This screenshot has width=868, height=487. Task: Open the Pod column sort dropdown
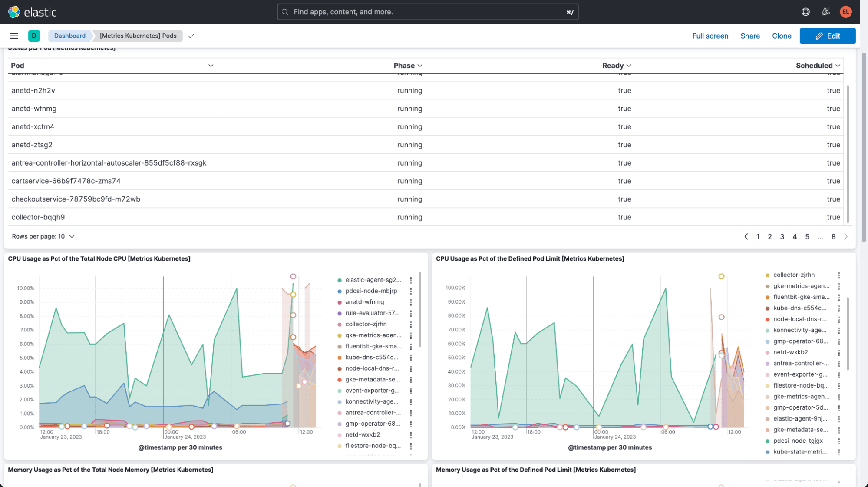(x=211, y=65)
